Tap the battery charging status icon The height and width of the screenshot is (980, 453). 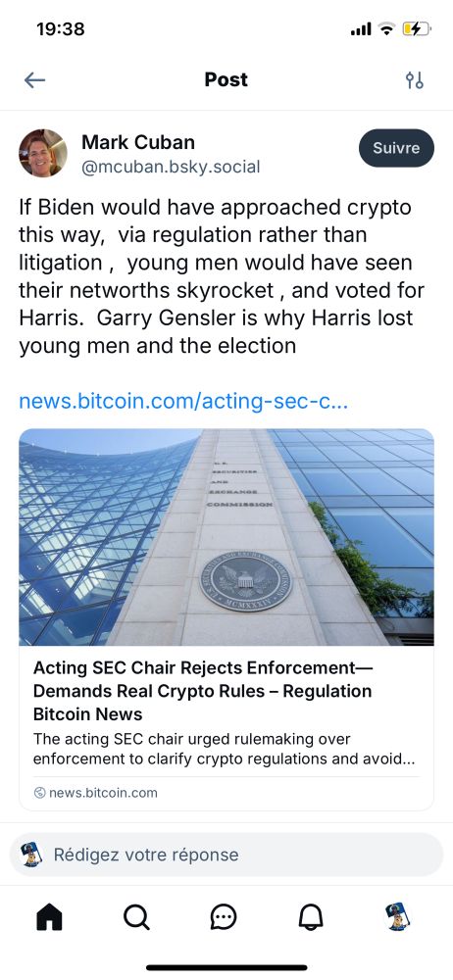coord(417,28)
